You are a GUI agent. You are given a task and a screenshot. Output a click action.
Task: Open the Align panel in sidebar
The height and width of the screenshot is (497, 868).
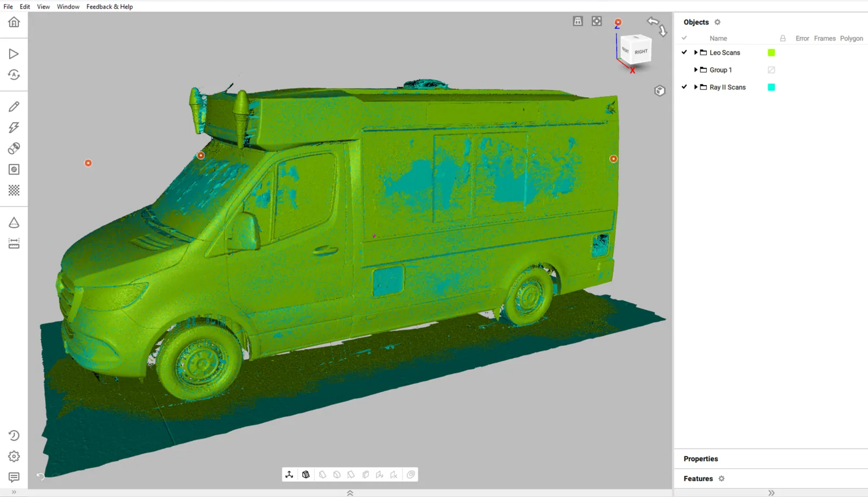14,149
